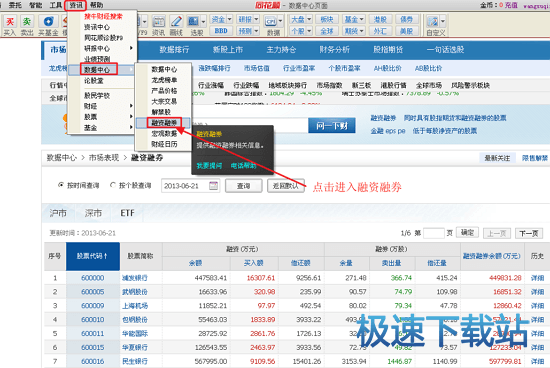
Task: Open the 行业市盈率 sub-tab
Action: pyautogui.click(x=299, y=68)
